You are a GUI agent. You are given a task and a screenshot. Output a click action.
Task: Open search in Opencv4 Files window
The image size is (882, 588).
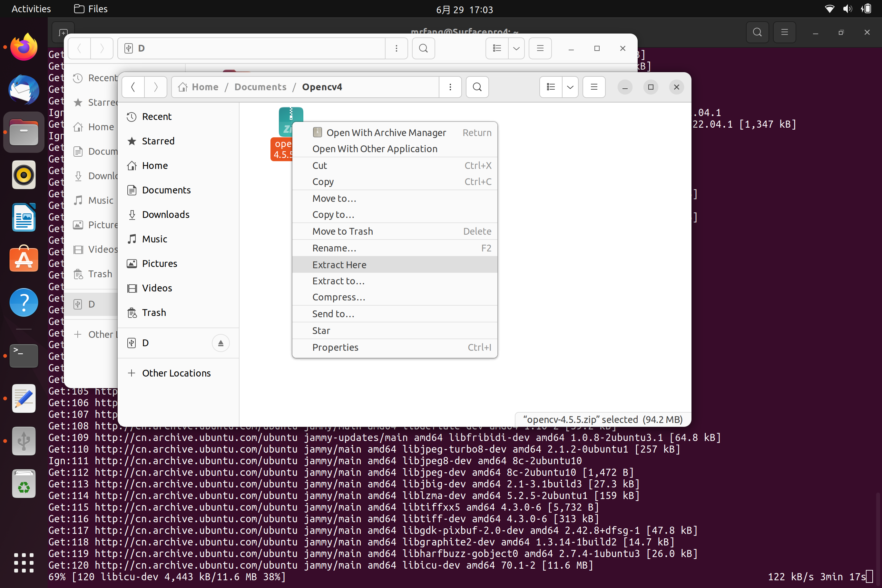(477, 87)
